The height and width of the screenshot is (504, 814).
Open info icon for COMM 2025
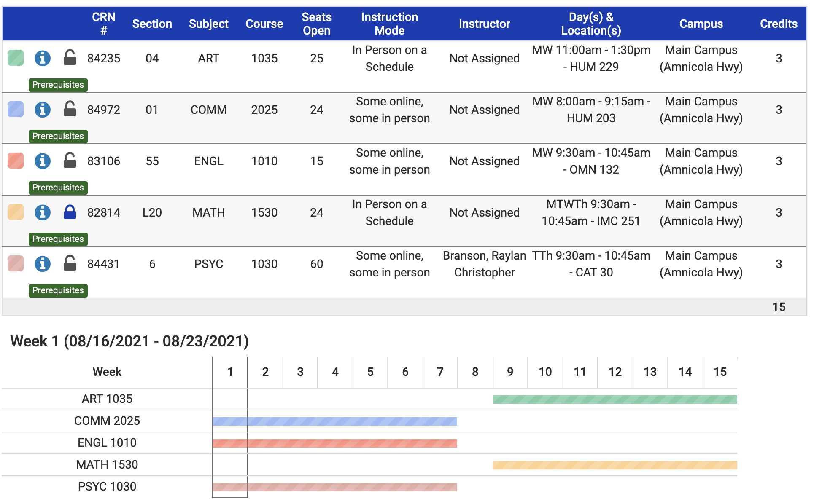43,110
